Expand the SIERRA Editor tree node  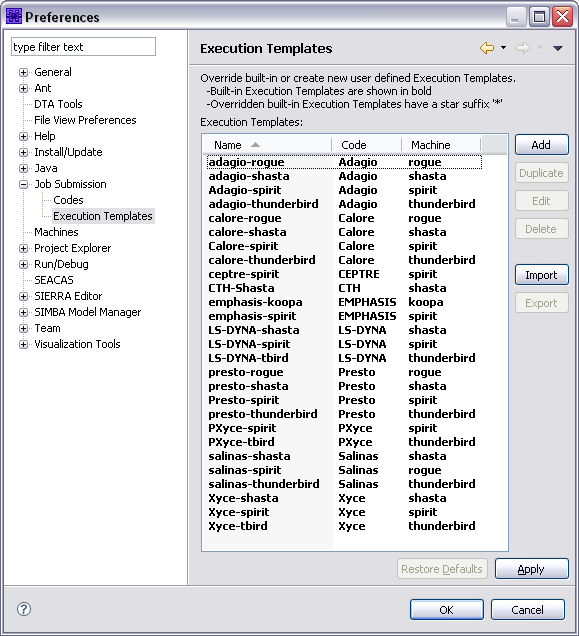[24, 296]
